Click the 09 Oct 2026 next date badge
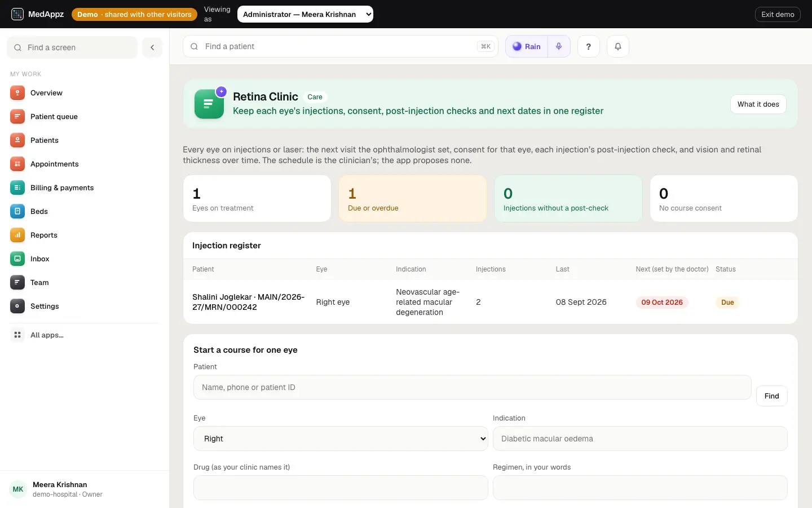Viewport: 812px width, 508px height. click(x=662, y=303)
